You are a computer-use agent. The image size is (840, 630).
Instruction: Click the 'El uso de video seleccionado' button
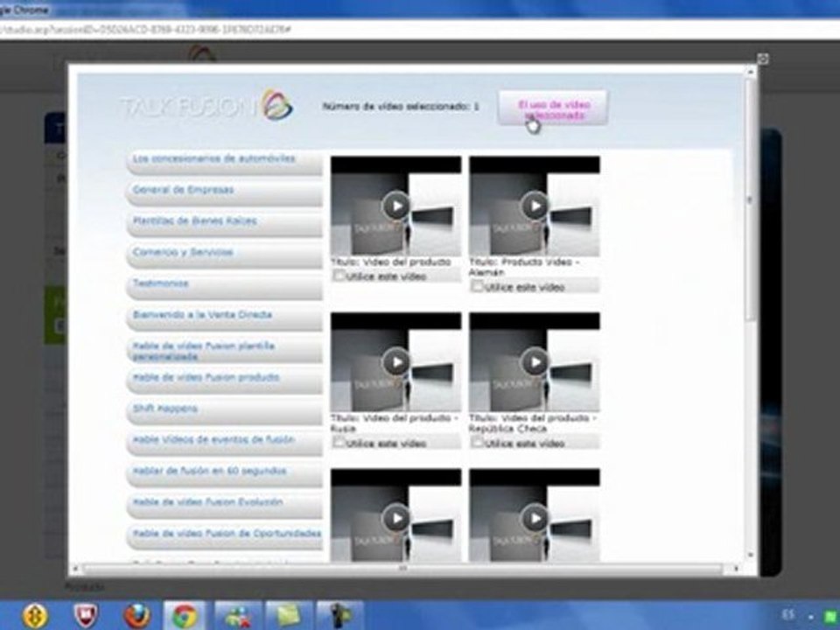553,108
